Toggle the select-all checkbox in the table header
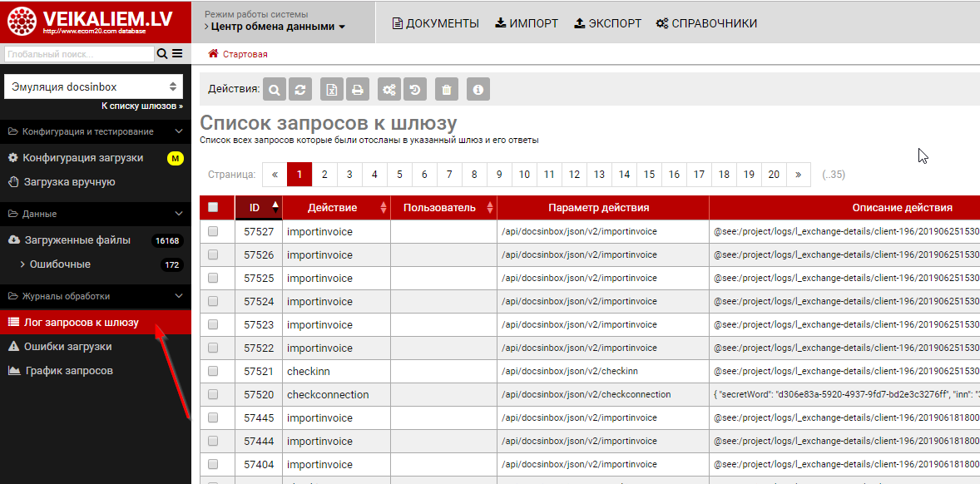The width and height of the screenshot is (980, 484). click(213, 207)
